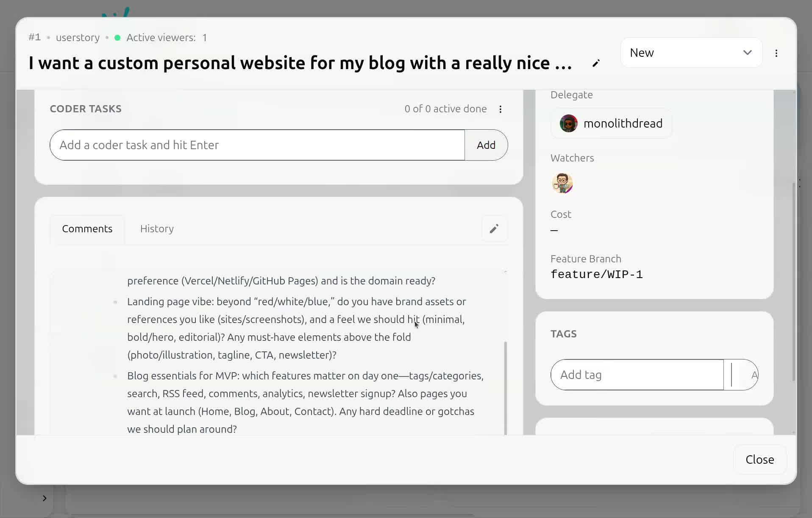The height and width of the screenshot is (518, 812).
Task: Switch to the History tab
Action: click(x=157, y=228)
